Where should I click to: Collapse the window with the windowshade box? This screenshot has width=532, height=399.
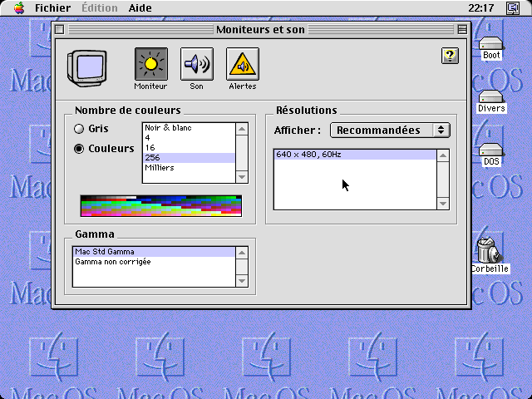(x=462, y=30)
